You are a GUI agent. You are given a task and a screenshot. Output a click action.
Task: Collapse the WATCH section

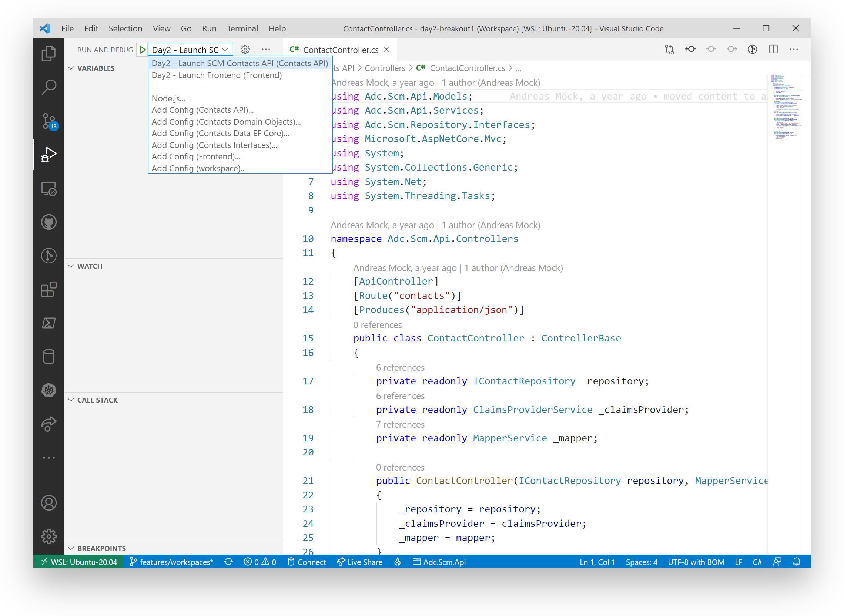point(72,266)
